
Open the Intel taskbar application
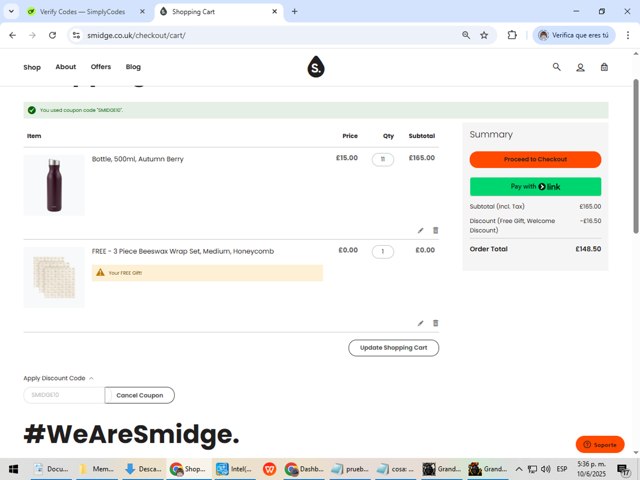[234, 469]
